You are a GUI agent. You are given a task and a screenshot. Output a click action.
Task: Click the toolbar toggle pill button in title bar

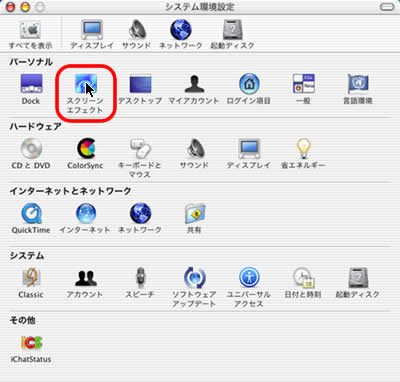(387, 7)
